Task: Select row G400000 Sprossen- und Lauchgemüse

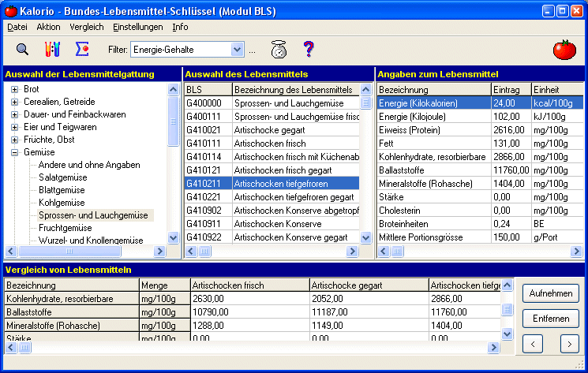Action: [x=272, y=103]
